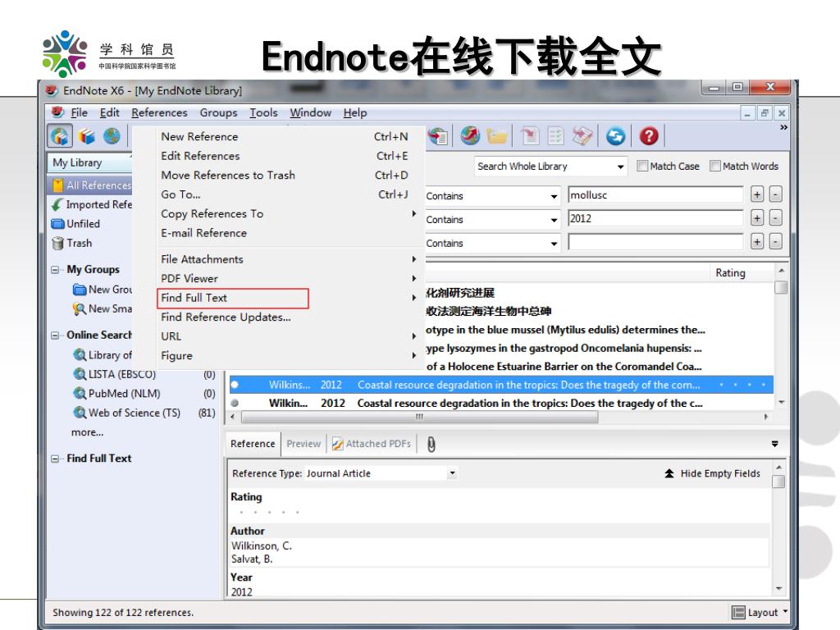
Task: Add search row with first plus button
Action: coord(757,194)
